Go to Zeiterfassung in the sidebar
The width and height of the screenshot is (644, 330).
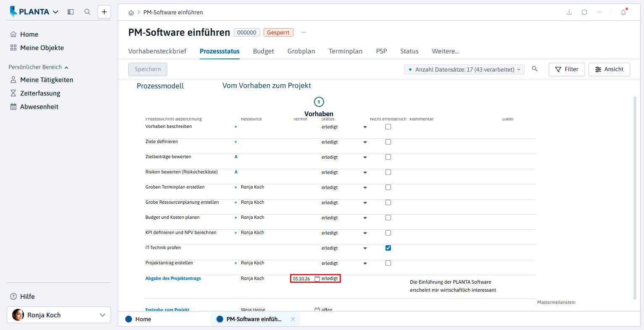[x=40, y=93]
